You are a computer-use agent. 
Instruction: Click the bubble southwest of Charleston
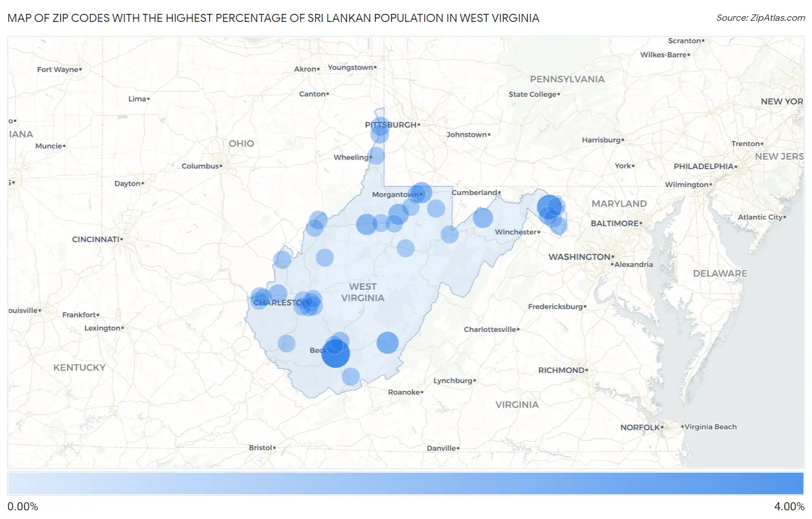point(286,343)
